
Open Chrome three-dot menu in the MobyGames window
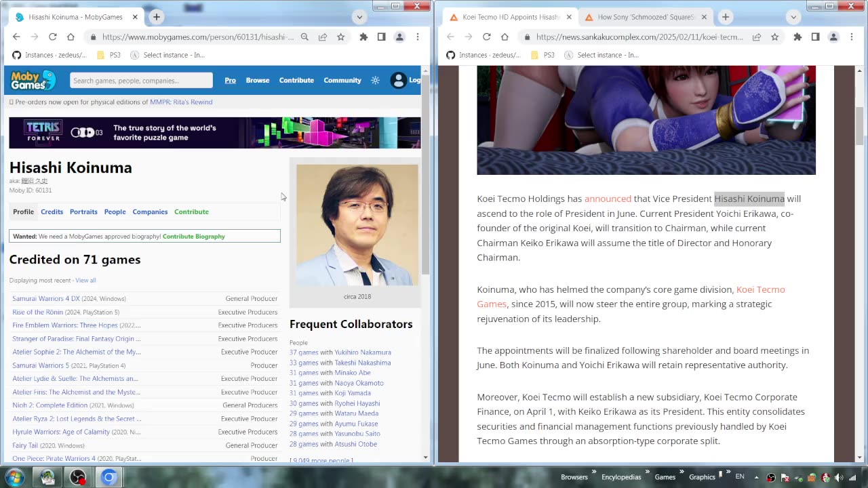[418, 37]
